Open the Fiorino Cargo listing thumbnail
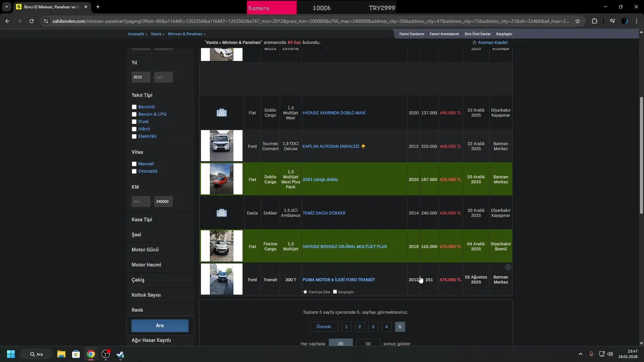The height and width of the screenshot is (362, 644). pyautogui.click(x=221, y=246)
